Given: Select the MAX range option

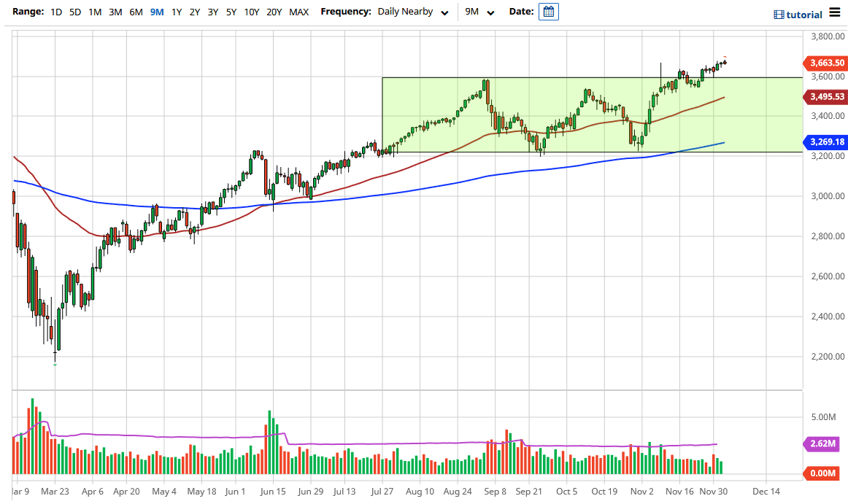Looking at the screenshot, I should click(298, 12).
